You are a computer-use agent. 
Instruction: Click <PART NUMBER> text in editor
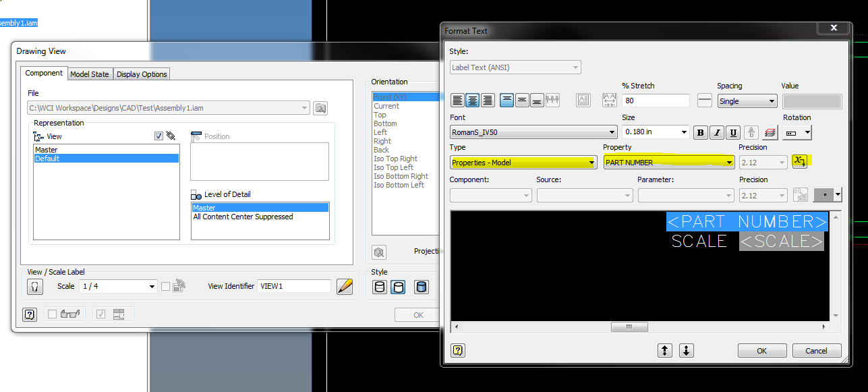[747, 221]
